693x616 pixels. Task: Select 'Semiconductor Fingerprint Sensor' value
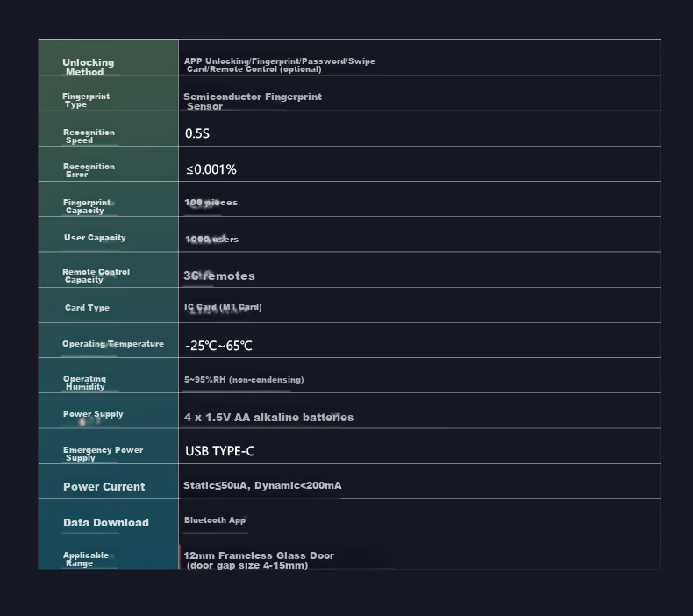coord(253,101)
